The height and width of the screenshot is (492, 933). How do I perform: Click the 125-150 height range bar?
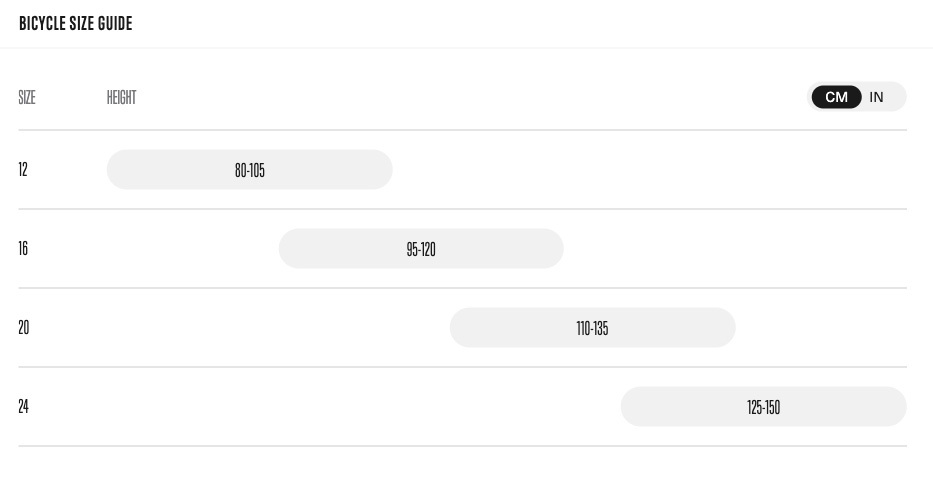[x=763, y=407]
